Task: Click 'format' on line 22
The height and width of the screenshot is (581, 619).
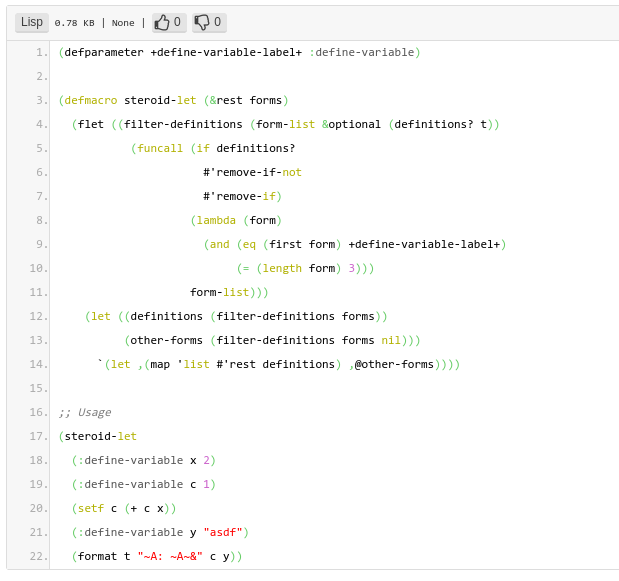Action: coord(98,557)
